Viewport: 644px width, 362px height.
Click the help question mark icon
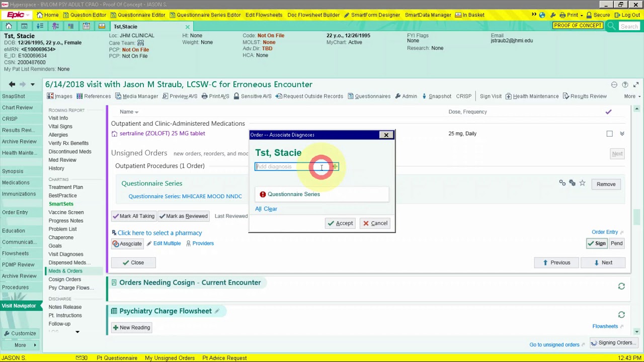(625, 84)
